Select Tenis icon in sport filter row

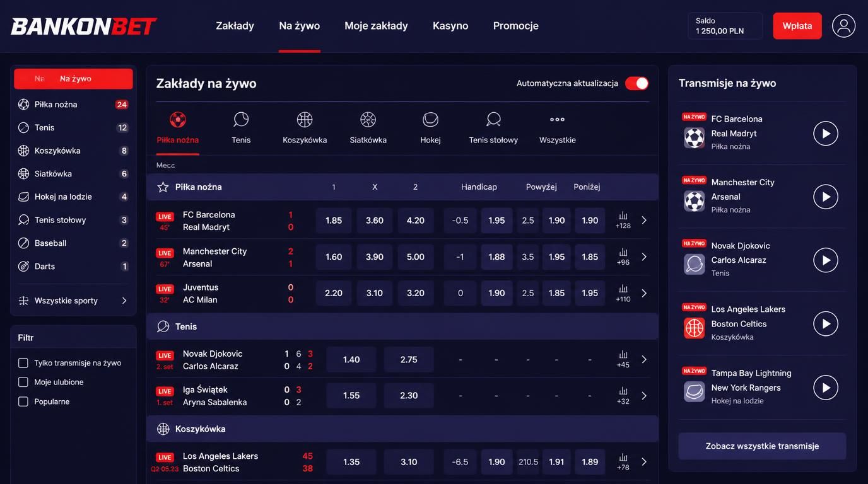point(241,119)
